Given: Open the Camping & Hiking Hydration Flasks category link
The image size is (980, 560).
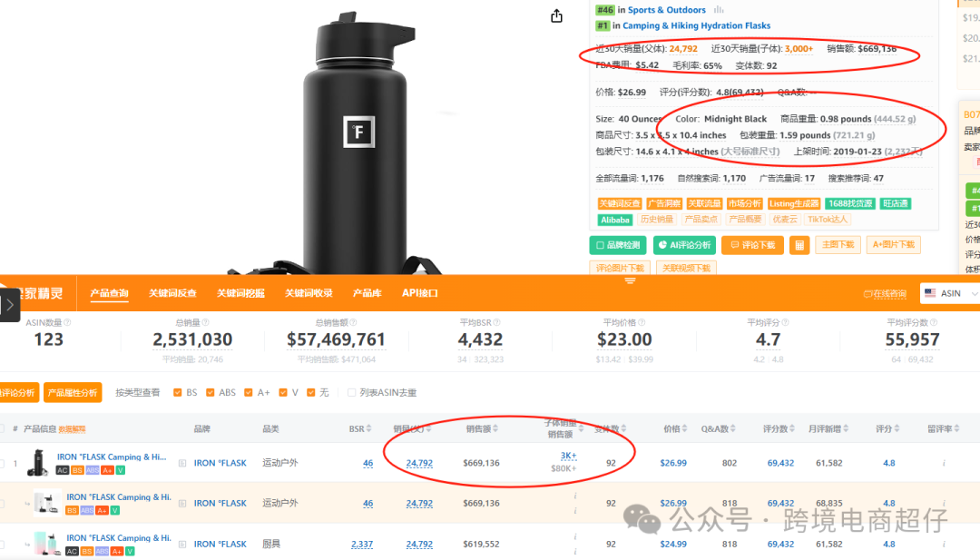Looking at the screenshot, I should pos(696,25).
